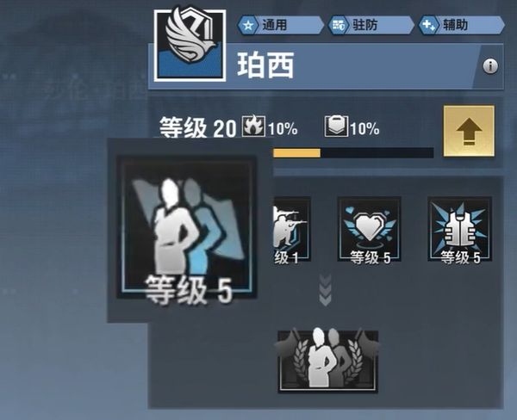Click the enlarged officer skill icon 等级 5
The image size is (517, 420).
187,227
